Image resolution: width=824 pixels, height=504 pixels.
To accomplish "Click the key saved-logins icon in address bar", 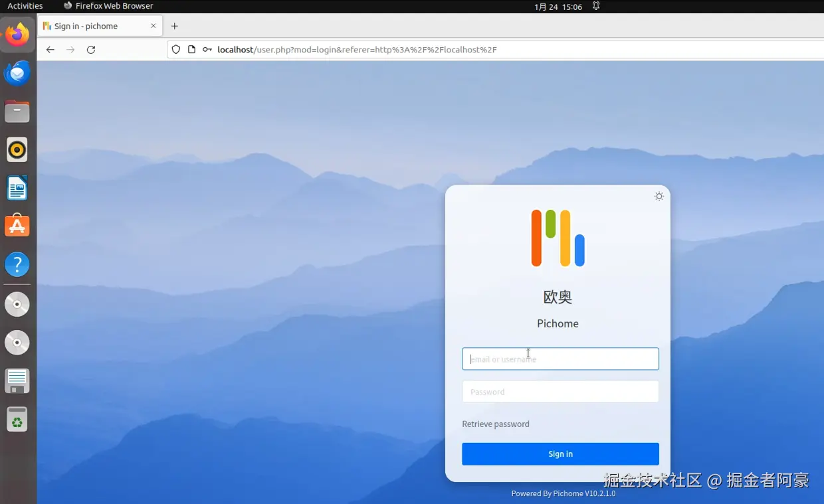I will [207, 50].
